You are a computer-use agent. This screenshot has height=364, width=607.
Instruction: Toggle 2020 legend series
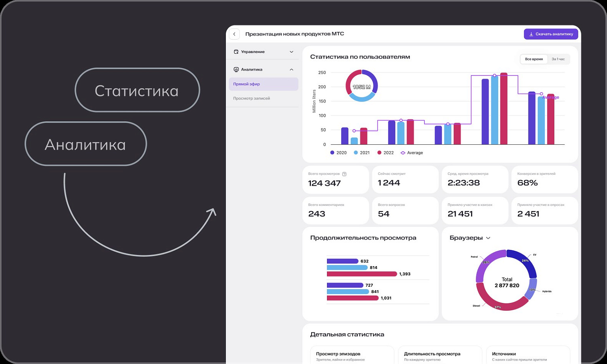(339, 153)
